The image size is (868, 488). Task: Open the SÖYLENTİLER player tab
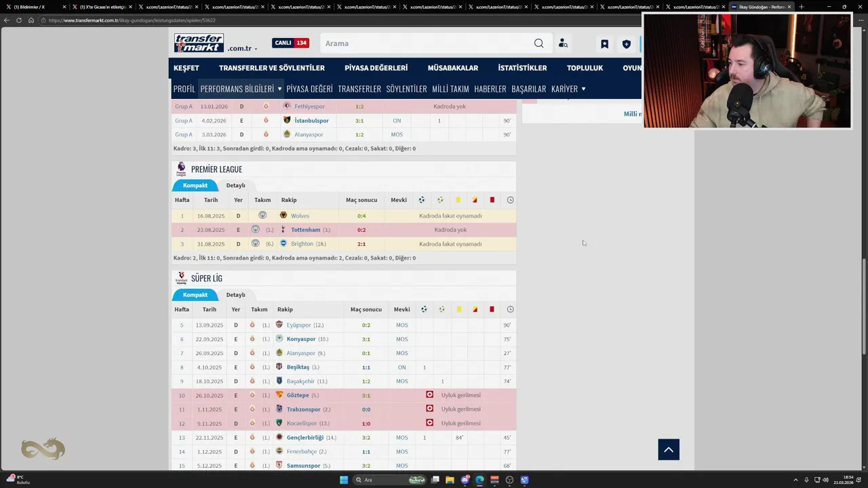click(406, 89)
